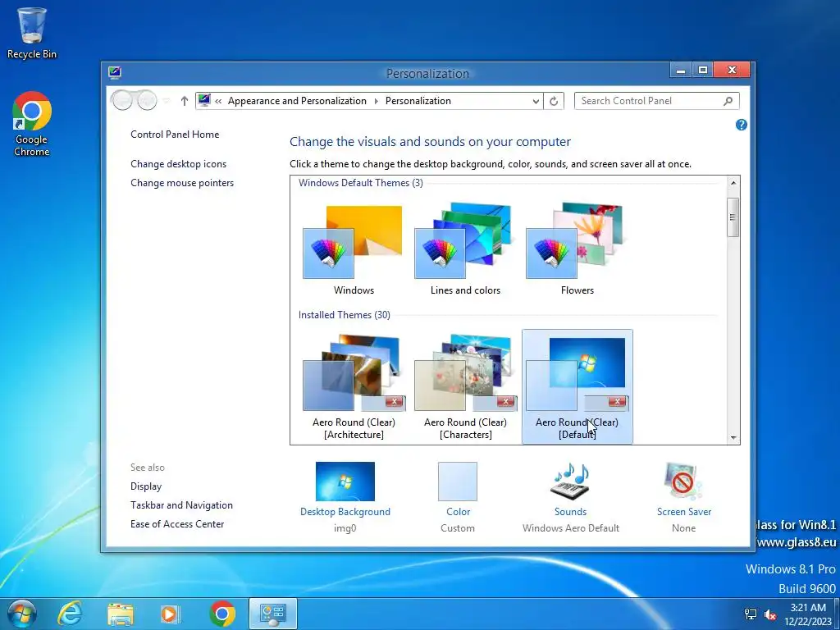Viewport: 840px width, 630px height.
Task: Launch Chrome from the taskbar
Action: [x=222, y=614]
